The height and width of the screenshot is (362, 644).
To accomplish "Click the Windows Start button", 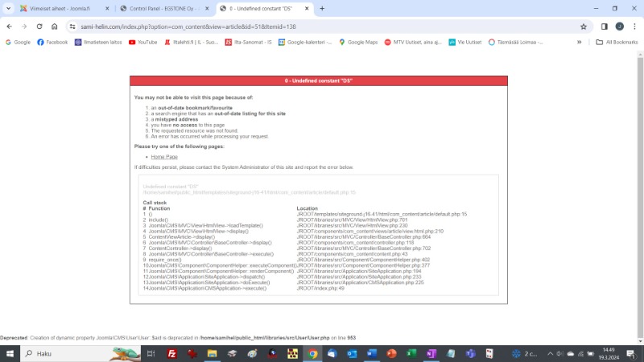I will (10, 353).
